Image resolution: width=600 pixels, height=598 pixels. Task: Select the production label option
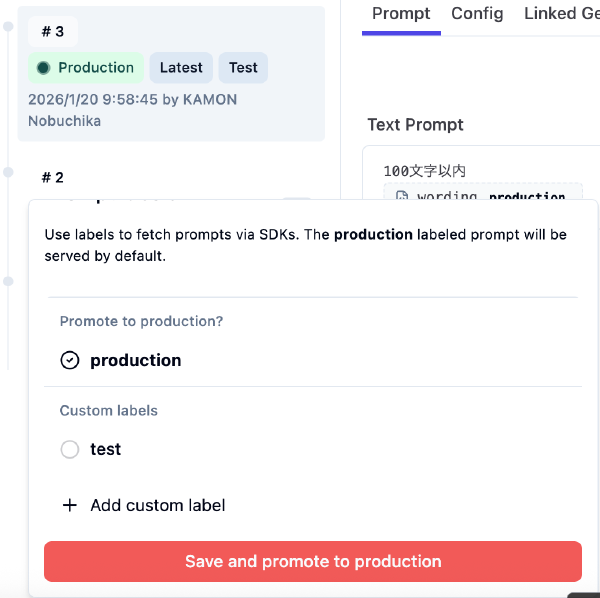[x=136, y=360]
